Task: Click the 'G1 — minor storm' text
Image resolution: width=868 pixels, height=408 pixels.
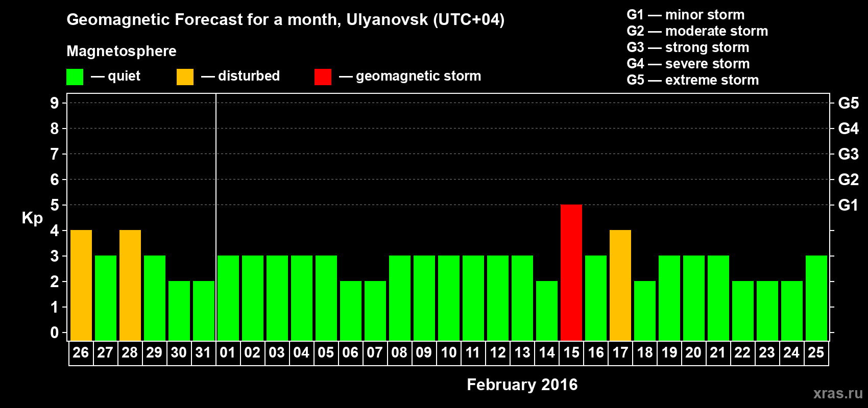Action: pyautogui.click(x=686, y=15)
